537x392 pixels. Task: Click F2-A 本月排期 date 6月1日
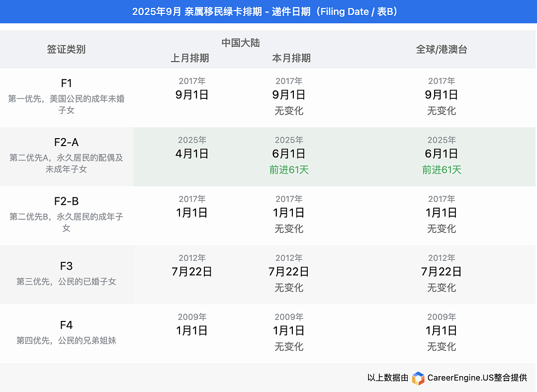[289, 154]
